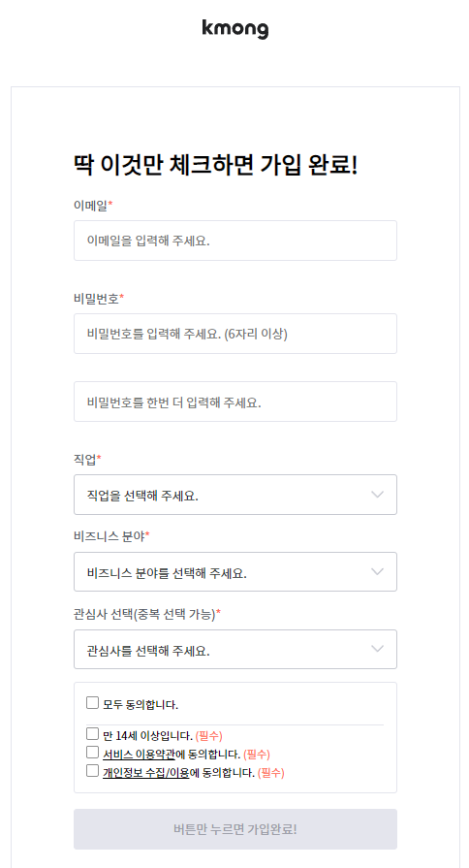Click the 직업 dropdown chevron arrow
The image size is (469, 868).
point(377,495)
